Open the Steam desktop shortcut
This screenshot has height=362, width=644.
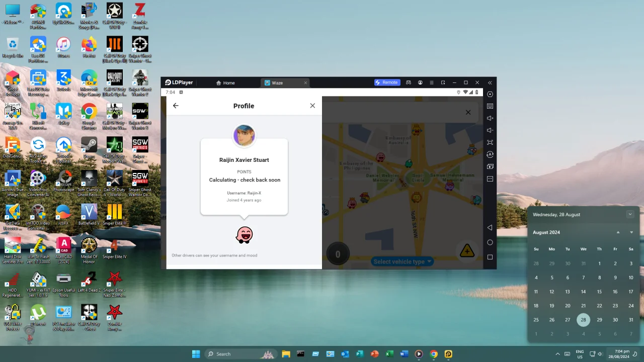[x=89, y=148]
